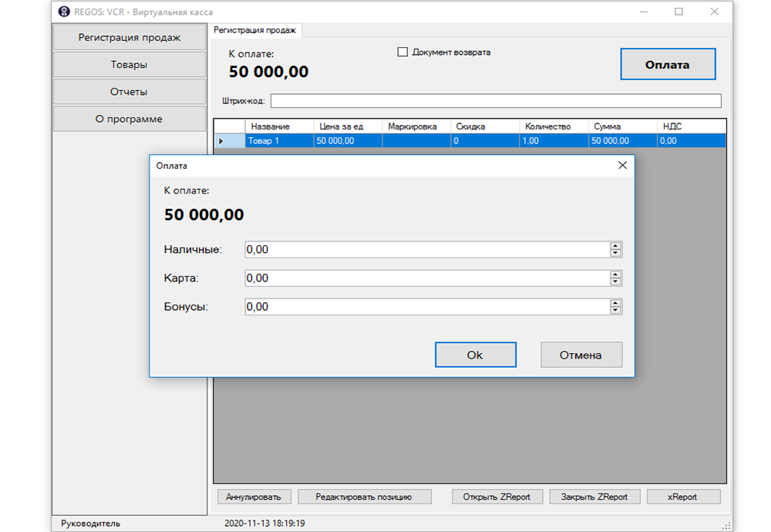Open О программе in the sidebar
The width and height of the screenshot is (771, 532).
point(129,119)
